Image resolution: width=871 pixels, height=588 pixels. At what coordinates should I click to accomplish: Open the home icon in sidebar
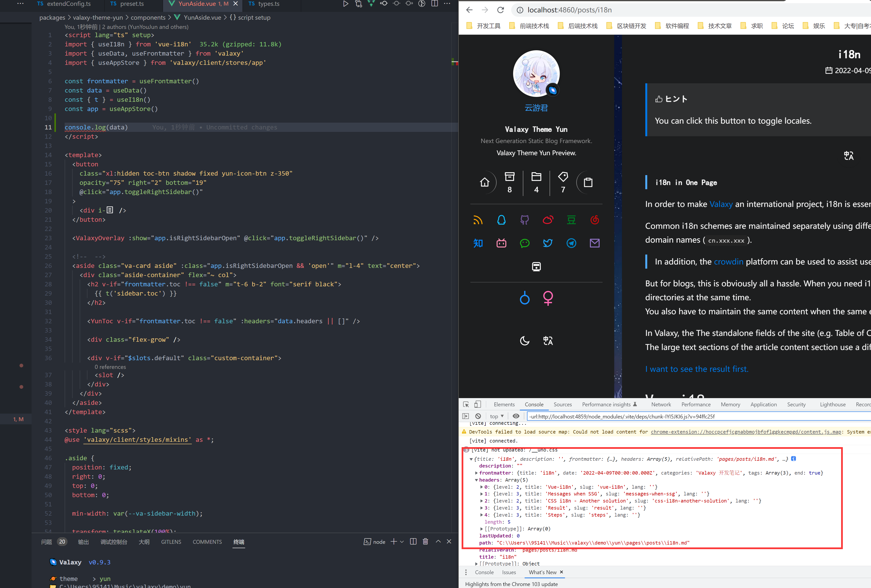point(485,182)
